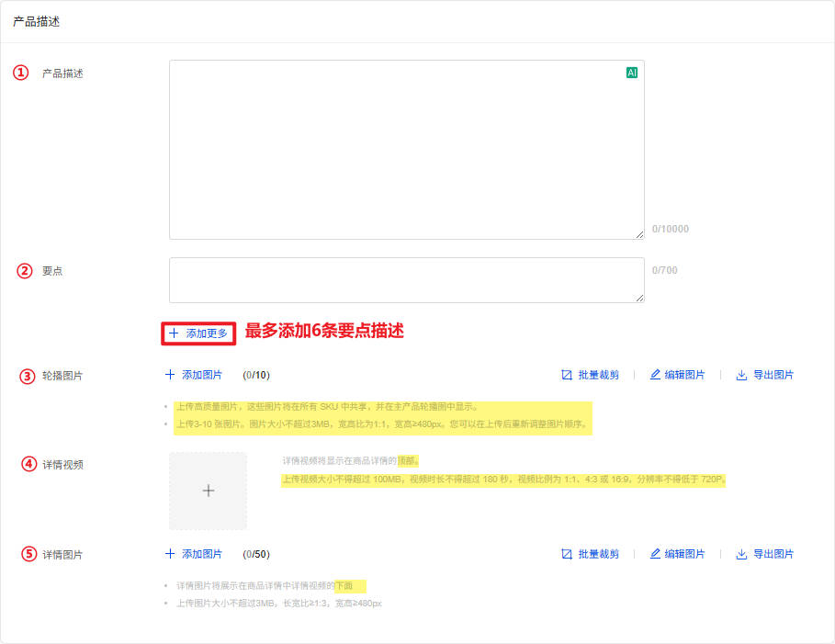Click the pencil icon in 详情图片 row
Screen dimensions: 835x644
[x=655, y=553]
